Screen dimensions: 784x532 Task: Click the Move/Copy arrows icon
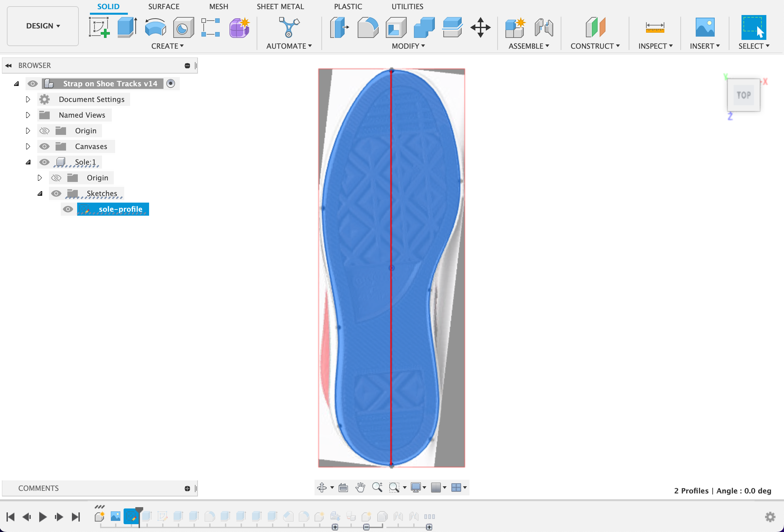[x=480, y=27]
